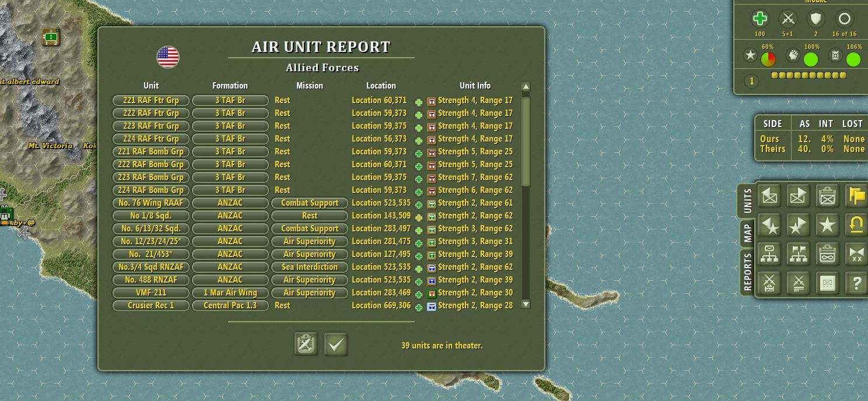
Task: Change Air Superiority mission of No. 12/23/24/25*
Action: click(x=310, y=241)
